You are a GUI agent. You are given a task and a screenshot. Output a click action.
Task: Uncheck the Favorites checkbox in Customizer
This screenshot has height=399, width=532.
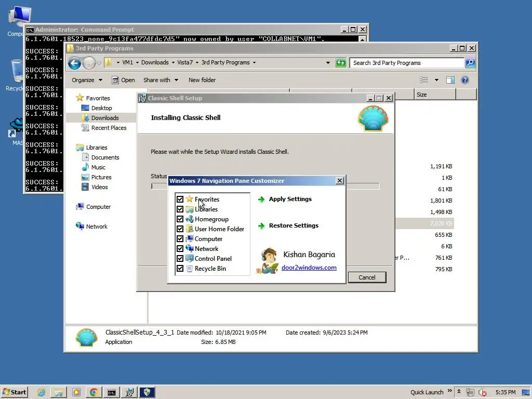point(180,199)
